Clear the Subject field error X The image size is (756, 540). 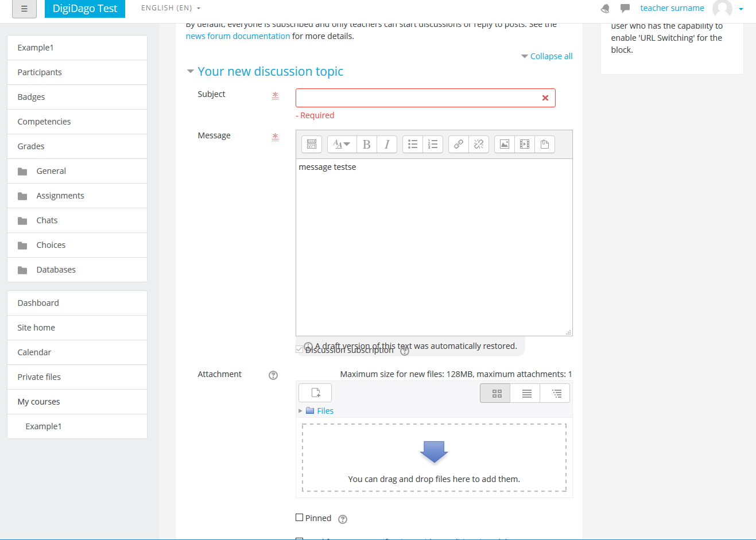pos(545,98)
